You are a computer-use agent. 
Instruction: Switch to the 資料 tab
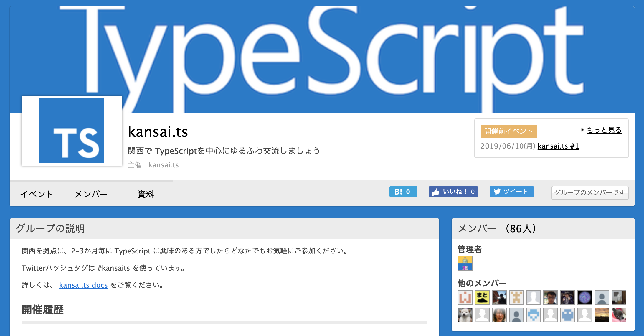pyautogui.click(x=146, y=194)
